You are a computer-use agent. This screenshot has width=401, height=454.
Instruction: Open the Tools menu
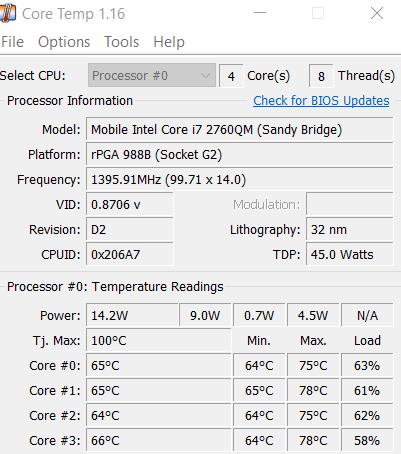coord(122,42)
